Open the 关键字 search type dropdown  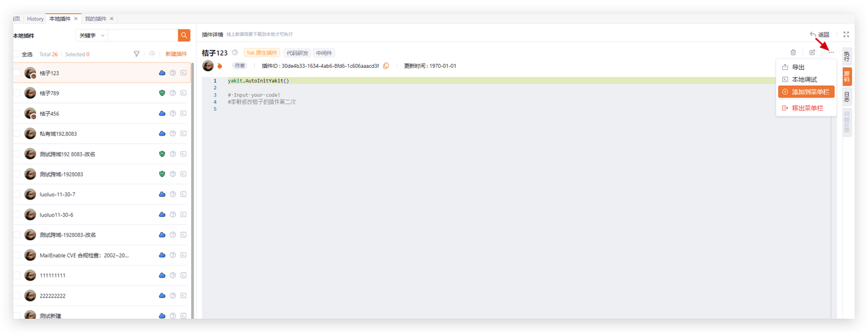click(x=91, y=35)
